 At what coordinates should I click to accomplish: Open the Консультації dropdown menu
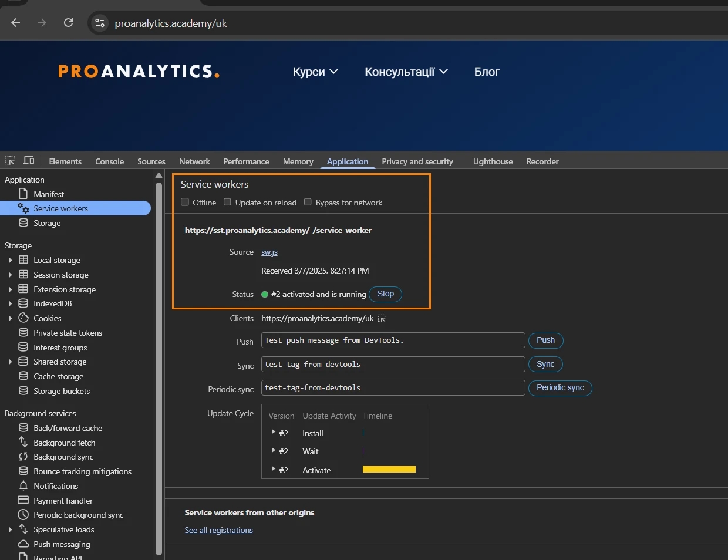pyautogui.click(x=406, y=72)
